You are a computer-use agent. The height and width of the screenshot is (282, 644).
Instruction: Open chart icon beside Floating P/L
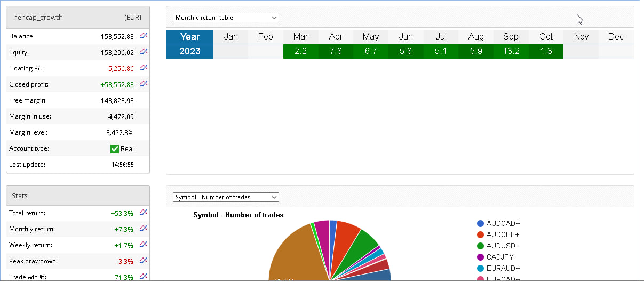point(144,68)
